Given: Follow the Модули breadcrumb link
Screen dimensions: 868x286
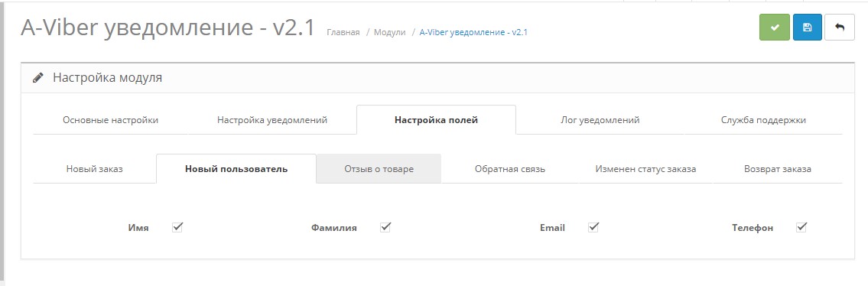Looking at the screenshot, I should click(390, 33).
